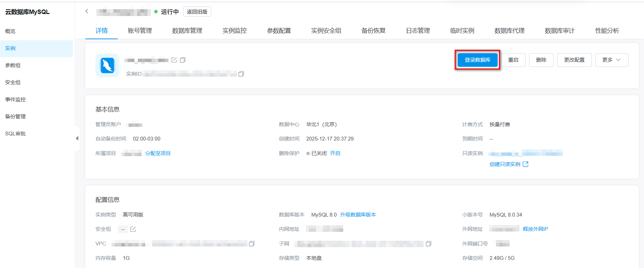
Task: Select the 性能分析 tab
Action: pos(607,31)
